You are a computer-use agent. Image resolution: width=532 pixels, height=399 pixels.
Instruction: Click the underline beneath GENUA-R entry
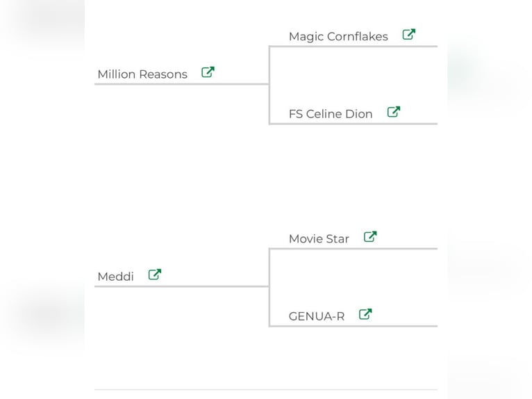click(x=354, y=326)
